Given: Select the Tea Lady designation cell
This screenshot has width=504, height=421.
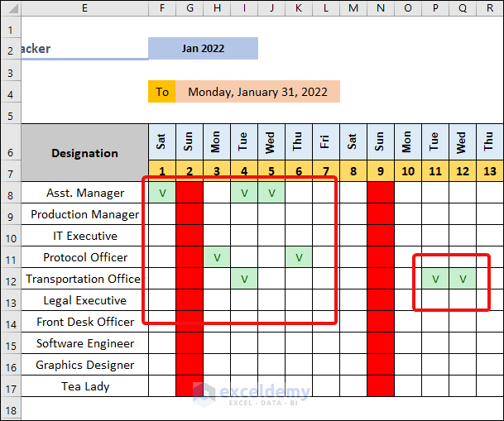Looking at the screenshot, I should point(84,387).
